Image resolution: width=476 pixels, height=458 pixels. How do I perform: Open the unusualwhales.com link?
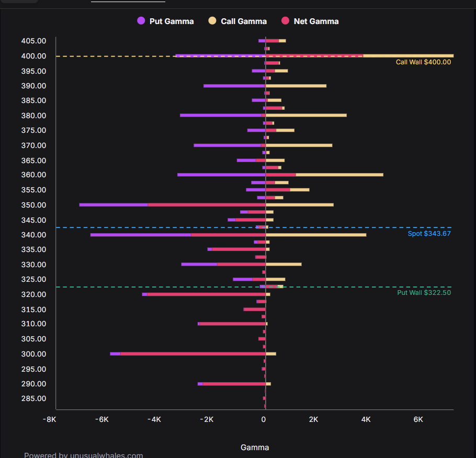tap(106, 455)
